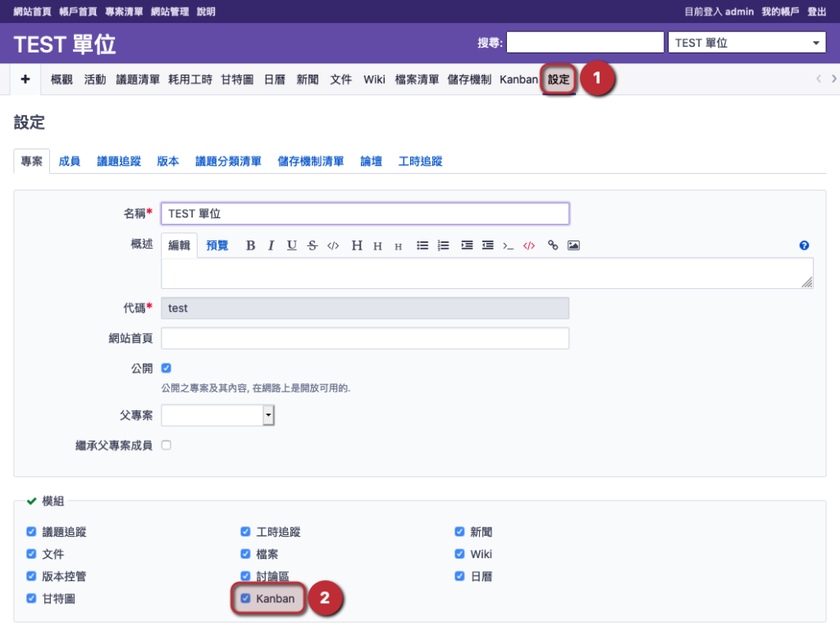The width and height of the screenshot is (840, 632).
Task: Switch to the 版本 settings tab
Action: tap(167, 162)
